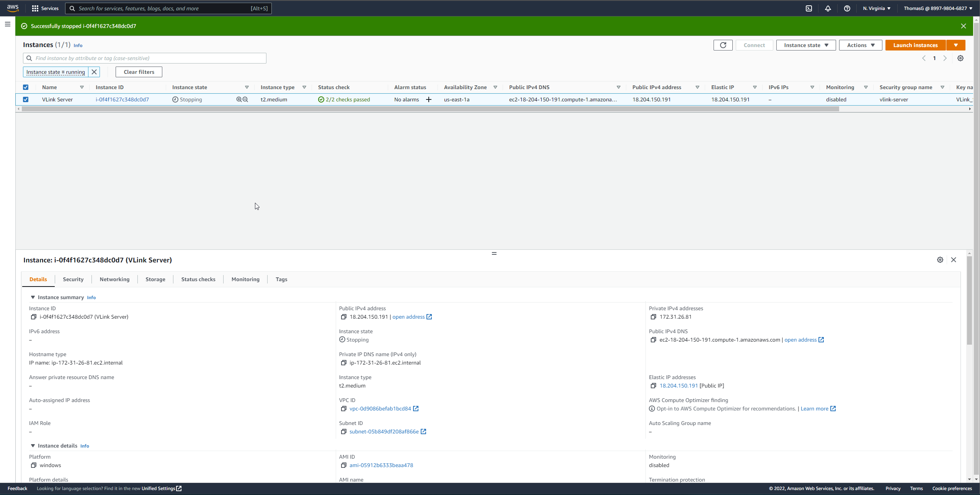This screenshot has width=980, height=495.
Task: Open the subnet-05b849df208af866e link
Action: 384,431
